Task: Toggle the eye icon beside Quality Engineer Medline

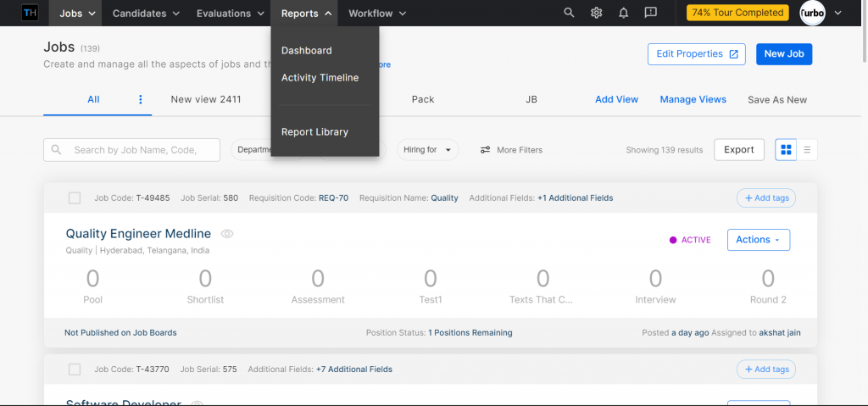Action: click(227, 234)
